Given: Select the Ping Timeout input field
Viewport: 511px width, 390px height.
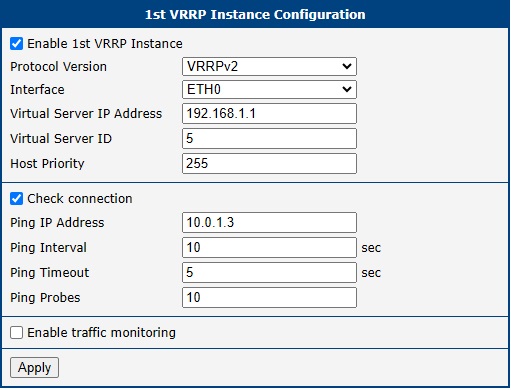Looking at the screenshot, I should (269, 273).
